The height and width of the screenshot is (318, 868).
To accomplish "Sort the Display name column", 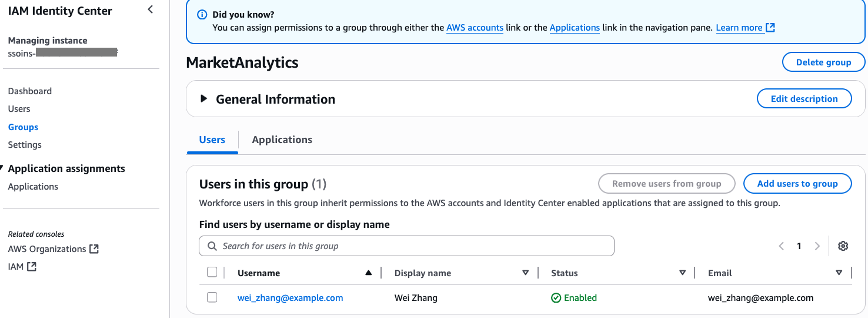I will point(525,273).
